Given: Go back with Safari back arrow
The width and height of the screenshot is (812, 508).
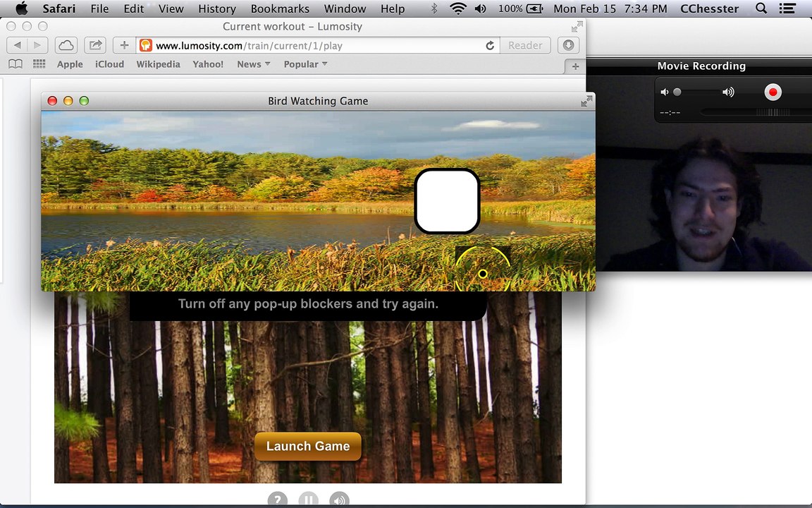Looking at the screenshot, I should click(x=17, y=45).
